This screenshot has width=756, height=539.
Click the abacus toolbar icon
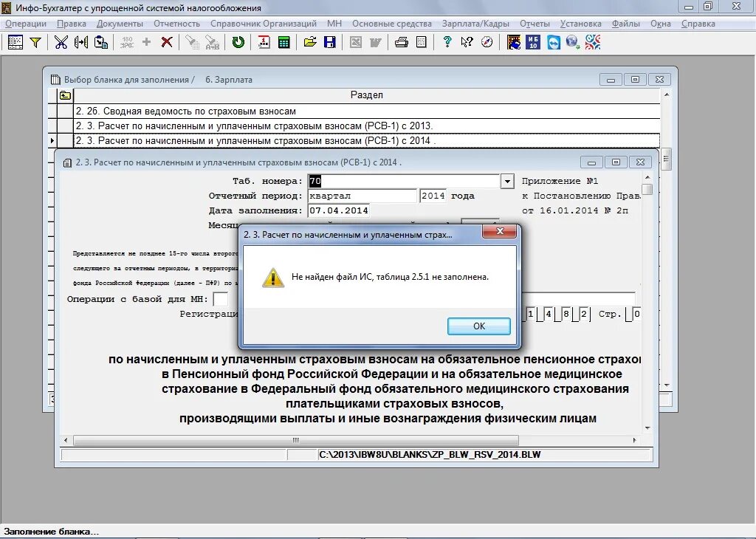coord(514,42)
